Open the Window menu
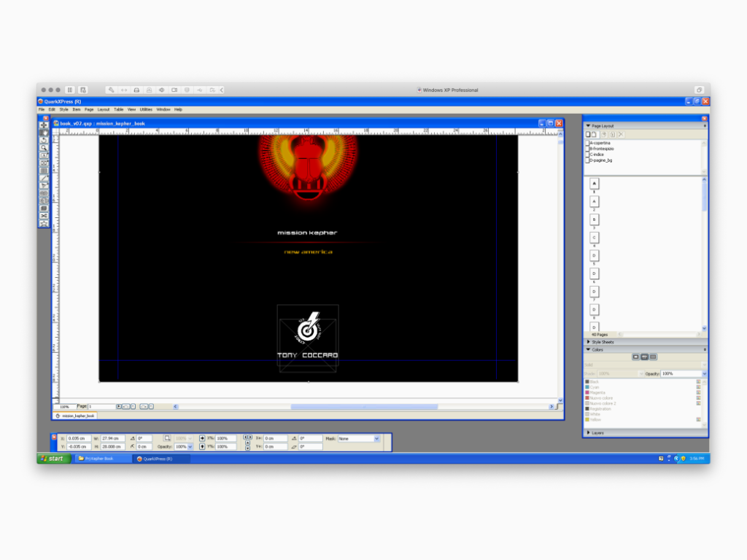The width and height of the screenshot is (747, 560). (163, 109)
